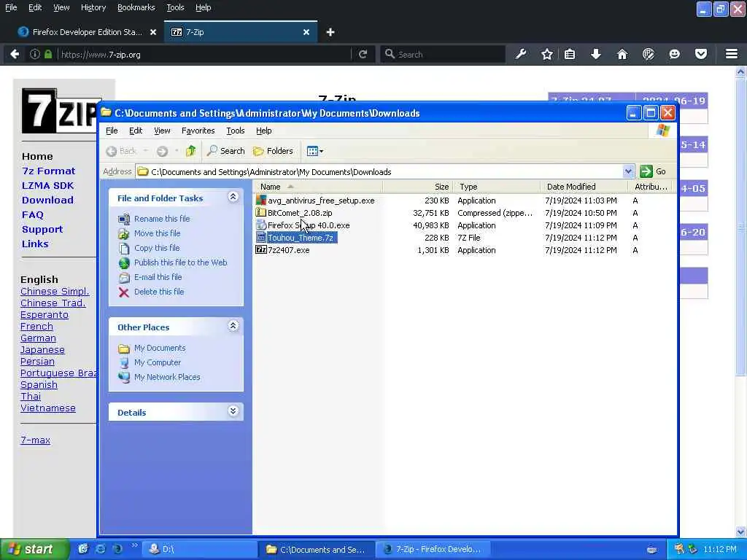Open LZMA SDK link on 7-Zip page
This screenshot has width=747, height=560.
click(x=47, y=186)
